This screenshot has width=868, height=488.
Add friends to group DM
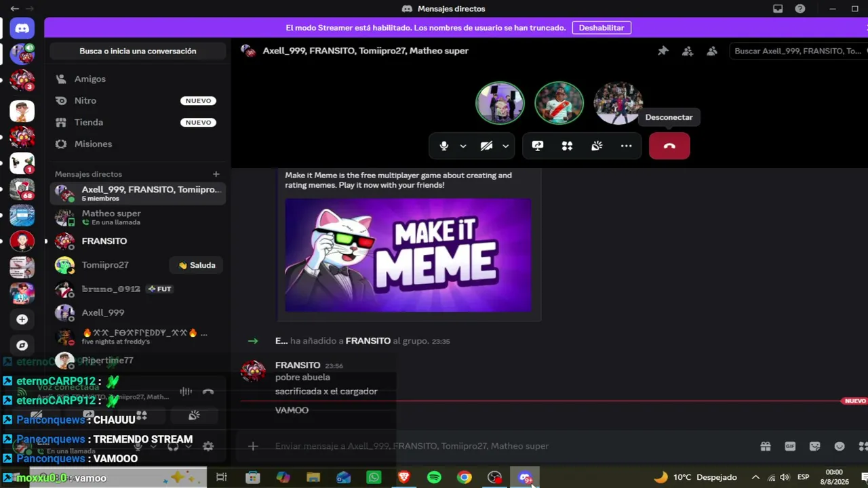click(688, 51)
